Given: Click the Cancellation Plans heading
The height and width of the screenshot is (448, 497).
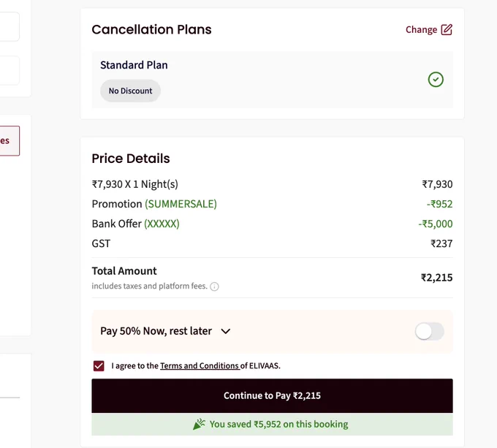Looking at the screenshot, I should click(x=151, y=29).
